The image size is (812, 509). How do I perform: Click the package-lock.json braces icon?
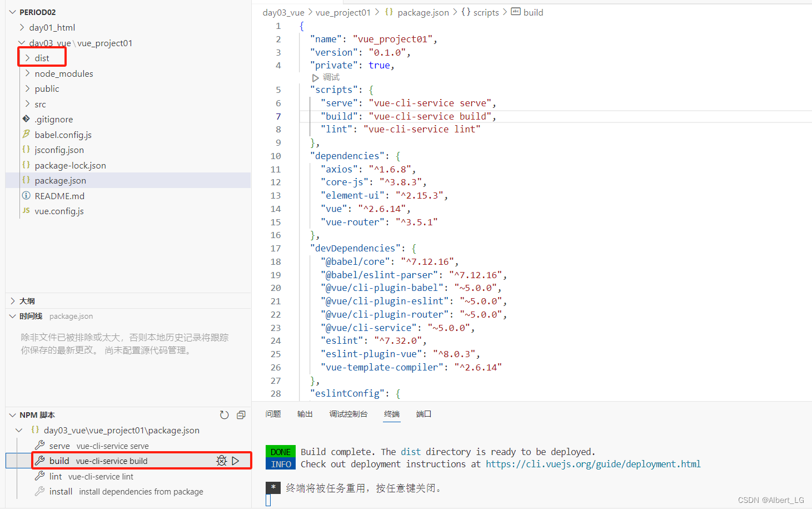(x=26, y=165)
